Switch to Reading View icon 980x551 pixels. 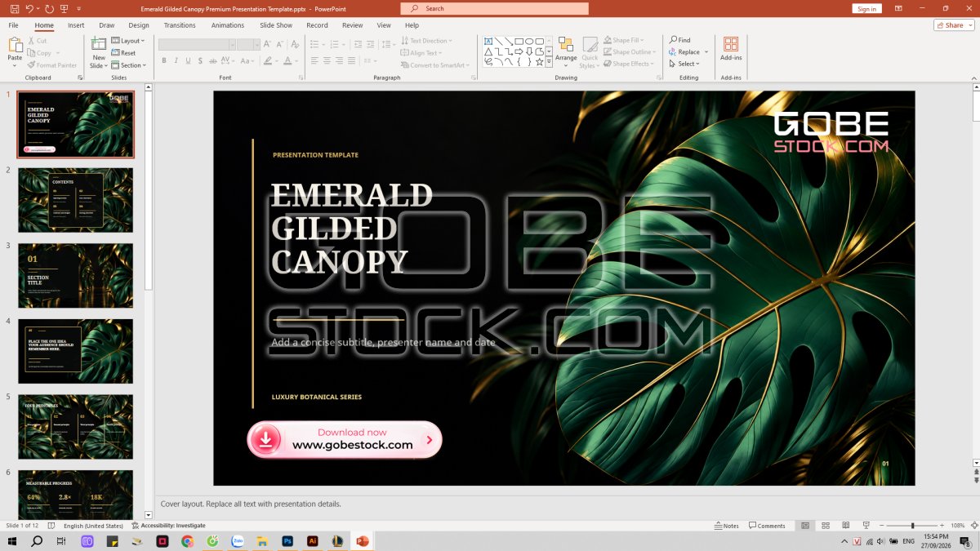tap(844, 526)
